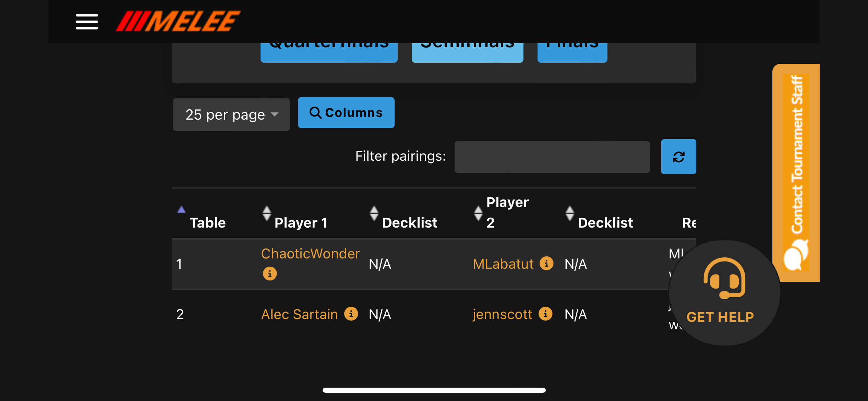The height and width of the screenshot is (401, 868).
Task: Open info icon next to MLabatut
Action: 546,263
